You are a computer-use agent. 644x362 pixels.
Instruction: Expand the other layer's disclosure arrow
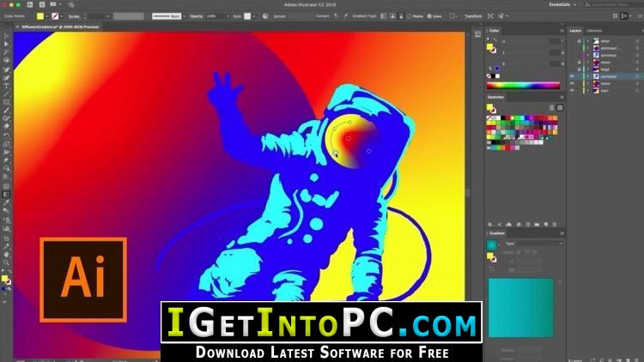[587, 41]
